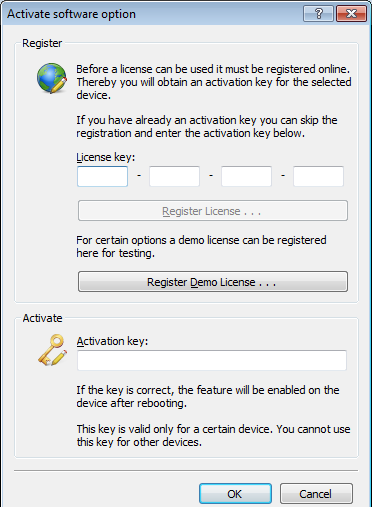
Task: Click Register Demo License button
Action: pyautogui.click(x=213, y=282)
